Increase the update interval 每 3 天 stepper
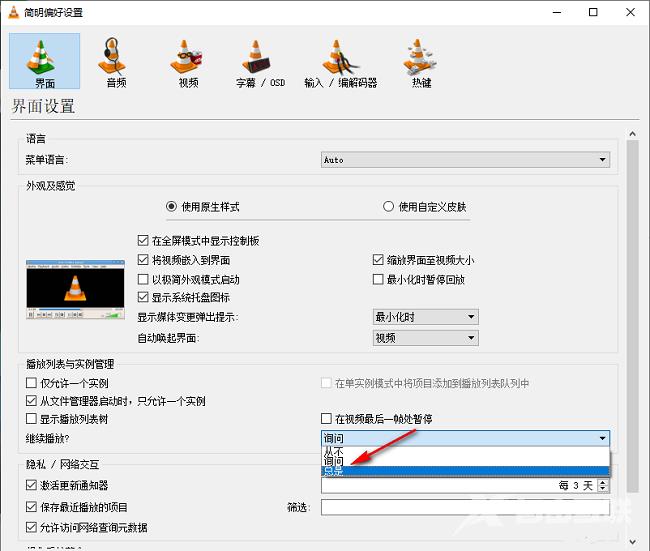 tap(603, 482)
